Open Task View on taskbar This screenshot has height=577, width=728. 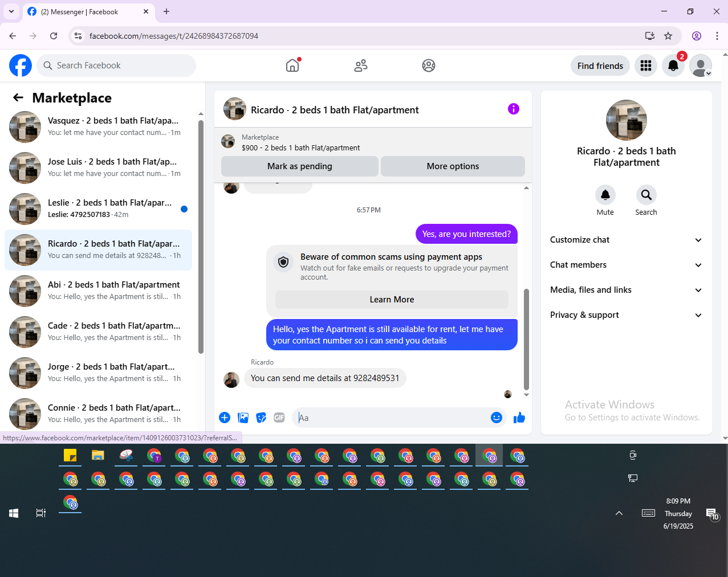(x=41, y=513)
